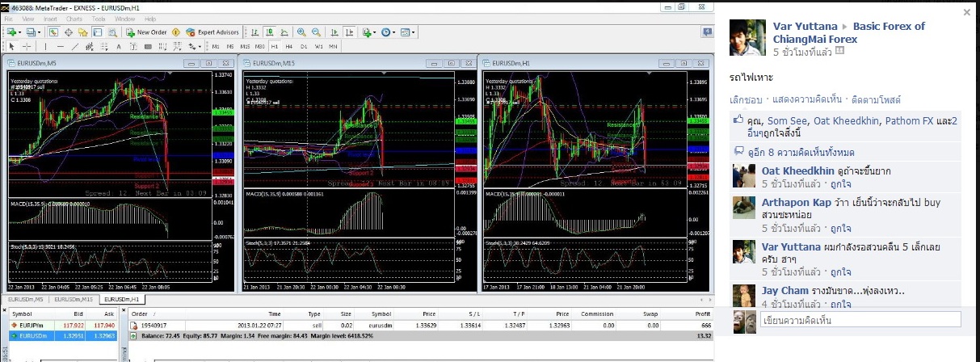Select the Fibonacci retracement tool
Viewport: 980px width, 362px height.
tap(103, 46)
